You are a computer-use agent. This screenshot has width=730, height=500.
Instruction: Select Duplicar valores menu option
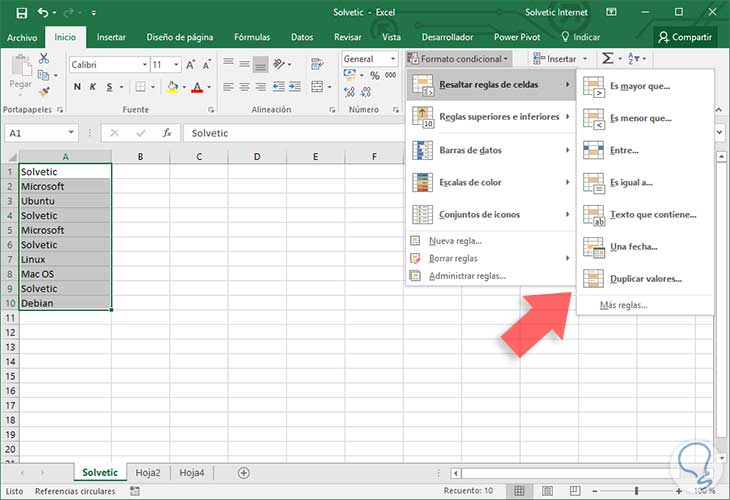(x=645, y=279)
